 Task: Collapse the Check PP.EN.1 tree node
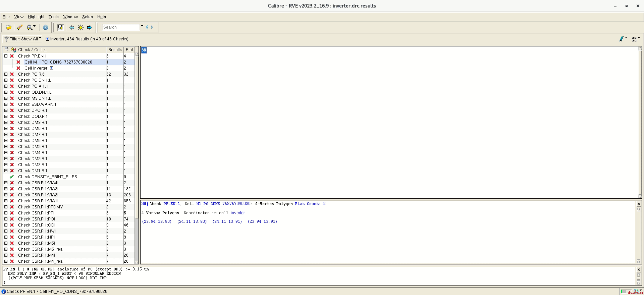tap(6, 56)
